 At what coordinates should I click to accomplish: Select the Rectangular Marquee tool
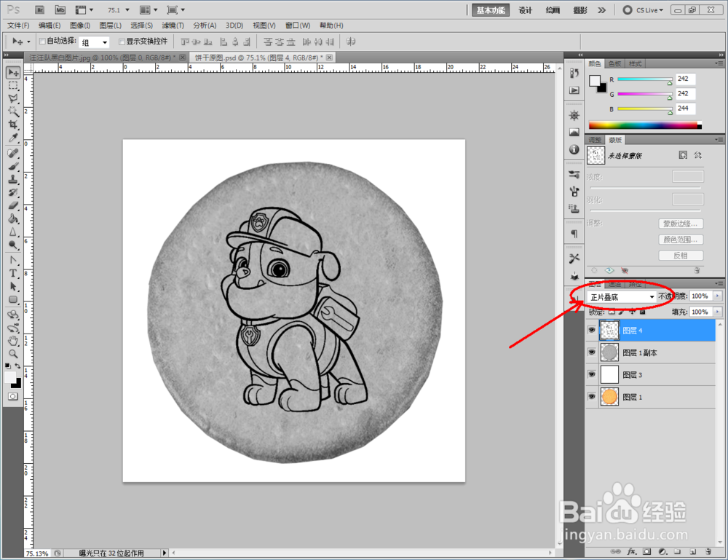[13, 85]
